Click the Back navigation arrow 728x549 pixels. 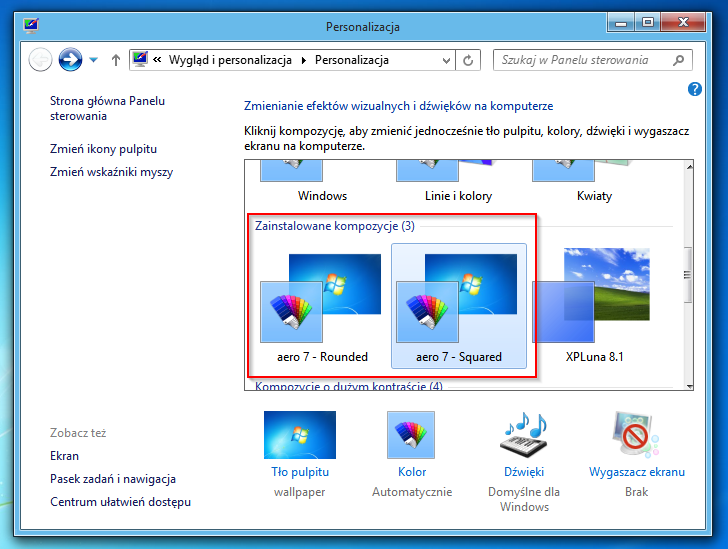point(40,59)
